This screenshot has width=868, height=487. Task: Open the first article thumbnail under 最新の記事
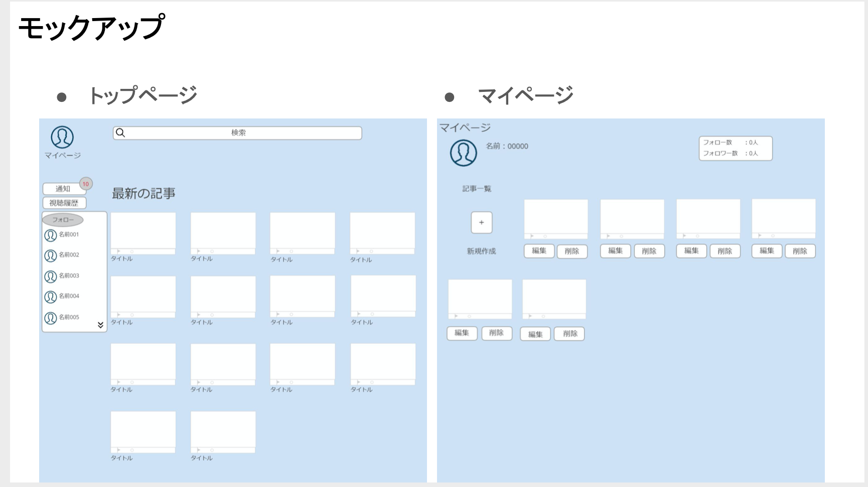(143, 233)
